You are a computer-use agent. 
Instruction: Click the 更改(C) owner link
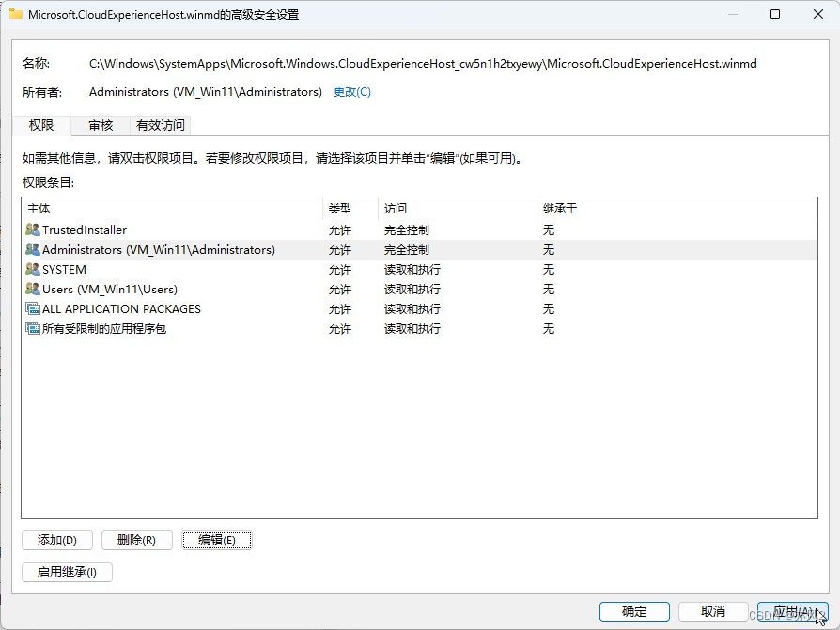pos(352,92)
